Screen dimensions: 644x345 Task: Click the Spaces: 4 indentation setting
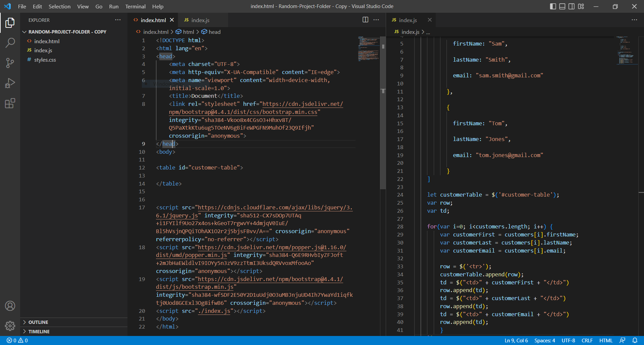tap(544, 340)
